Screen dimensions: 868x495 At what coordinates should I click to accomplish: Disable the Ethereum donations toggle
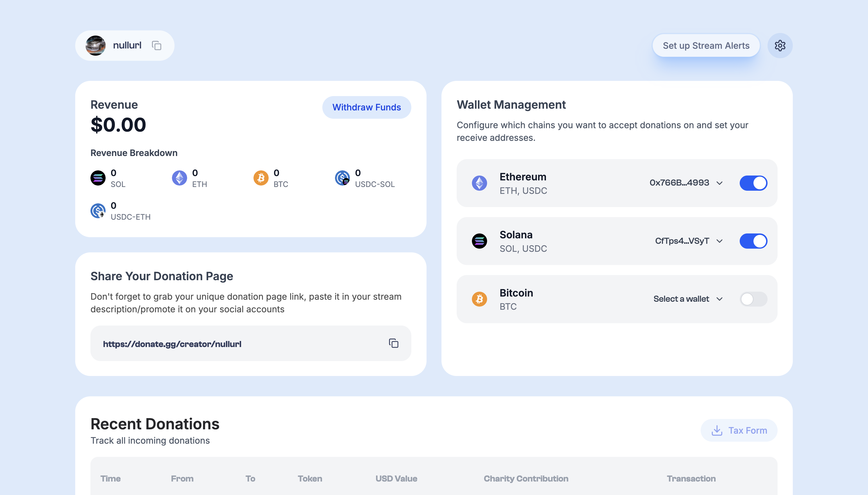[x=753, y=183]
